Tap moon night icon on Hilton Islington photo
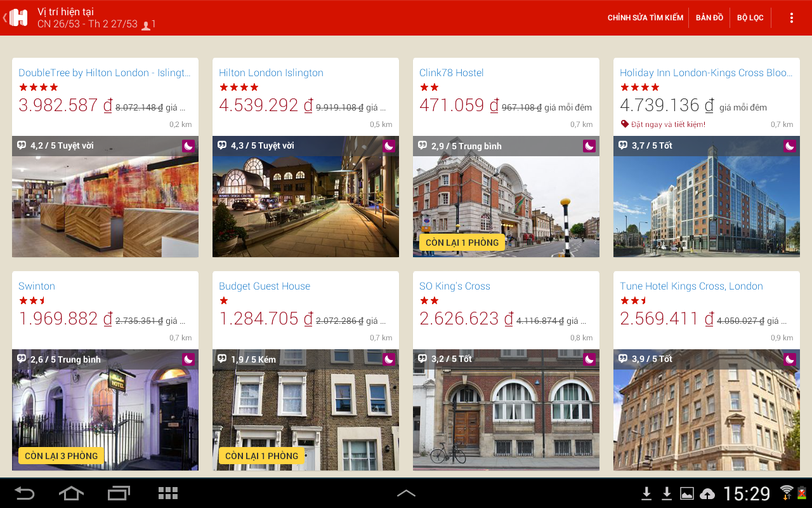Screen dimensions: 812x508 click(x=389, y=146)
